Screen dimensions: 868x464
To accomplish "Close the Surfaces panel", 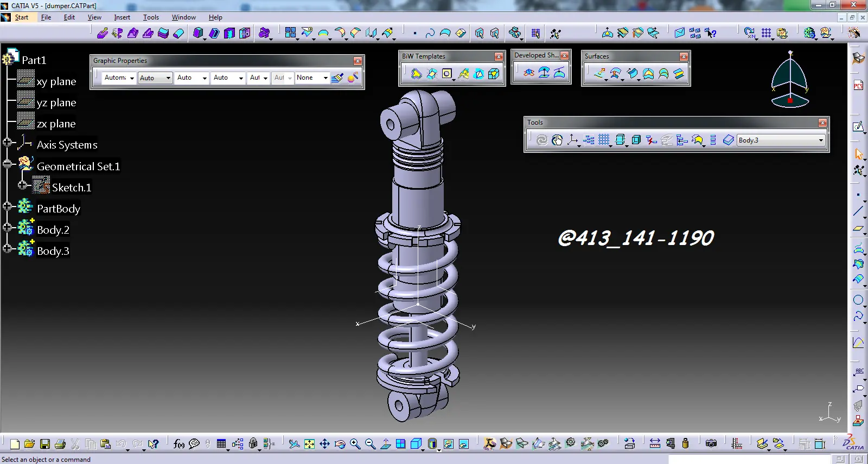I will (x=684, y=56).
